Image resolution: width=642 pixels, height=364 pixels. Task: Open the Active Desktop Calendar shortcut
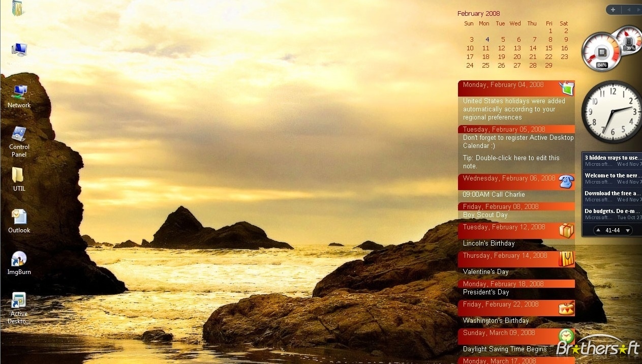[x=19, y=301]
